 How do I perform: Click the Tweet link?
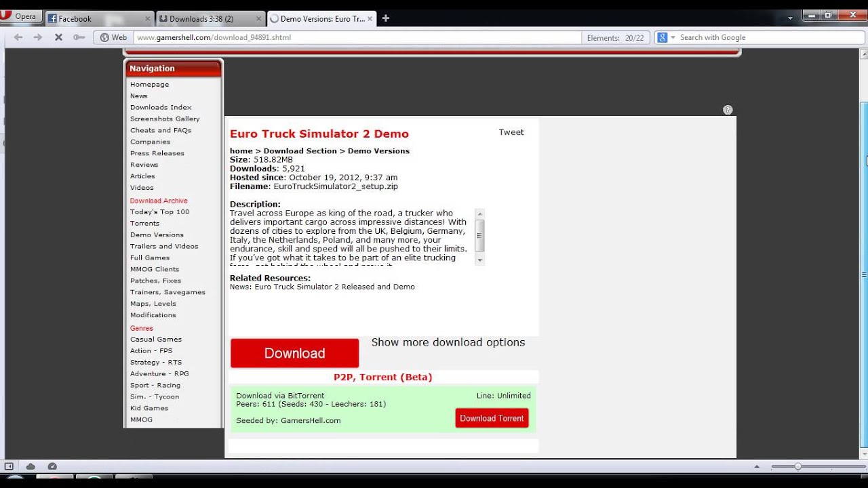pos(511,133)
